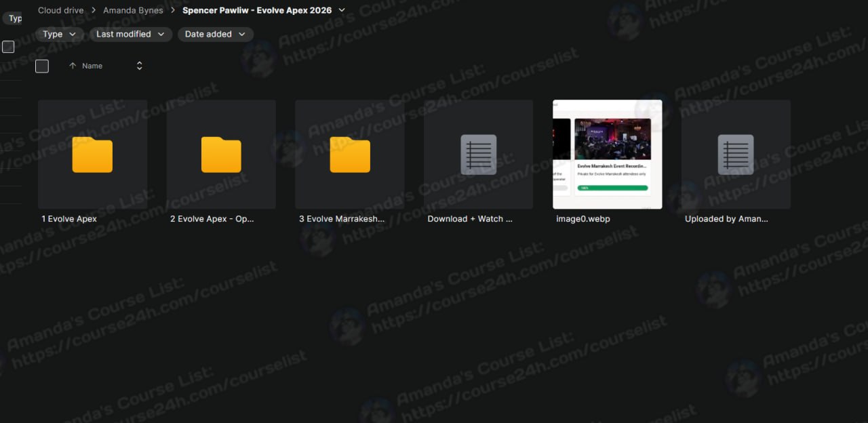Click the "1 Evolve Apex" file name

pos(69,219)
